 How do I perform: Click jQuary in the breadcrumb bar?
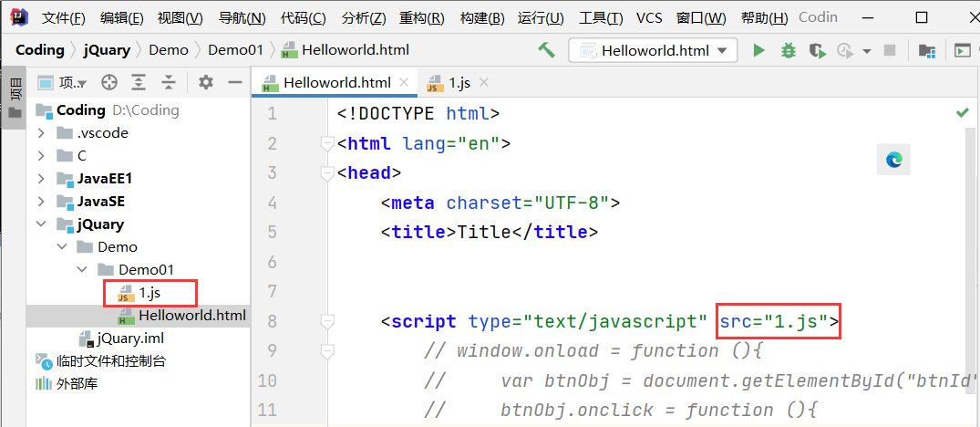107,50
